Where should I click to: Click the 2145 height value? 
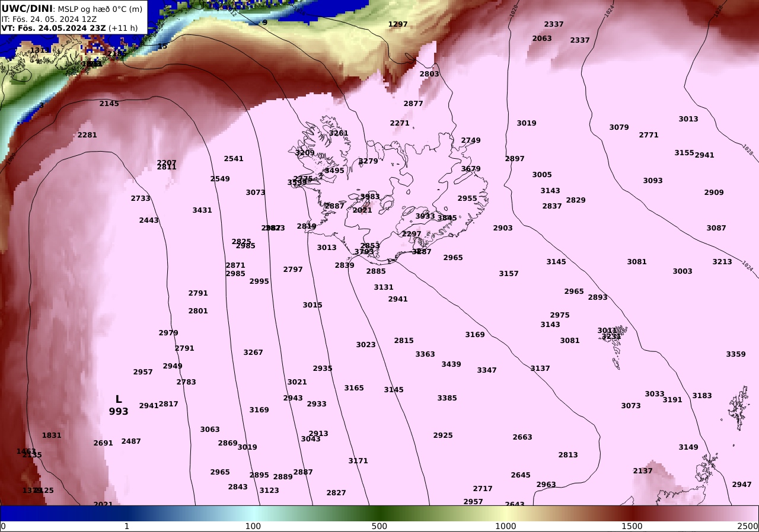tap(109, 104)
